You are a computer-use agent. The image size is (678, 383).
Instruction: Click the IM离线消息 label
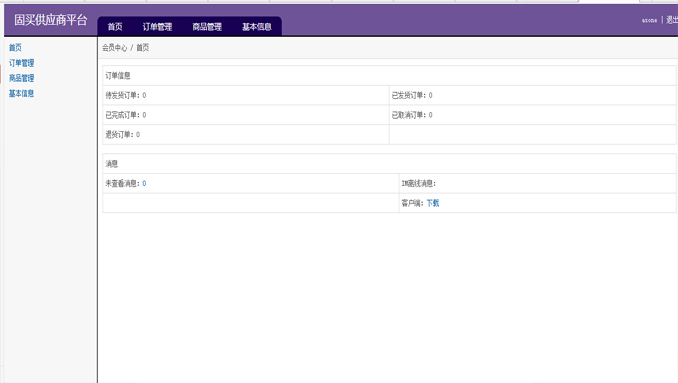(419, 183)
